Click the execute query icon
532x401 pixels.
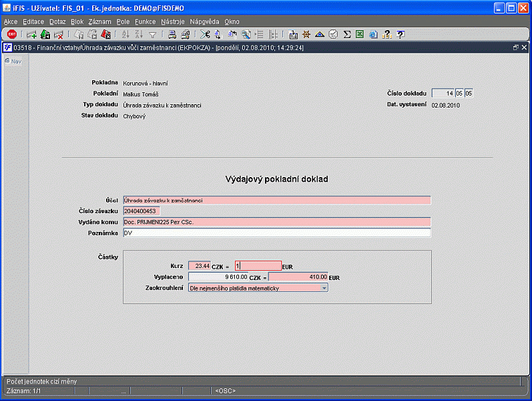pos(92,34)
